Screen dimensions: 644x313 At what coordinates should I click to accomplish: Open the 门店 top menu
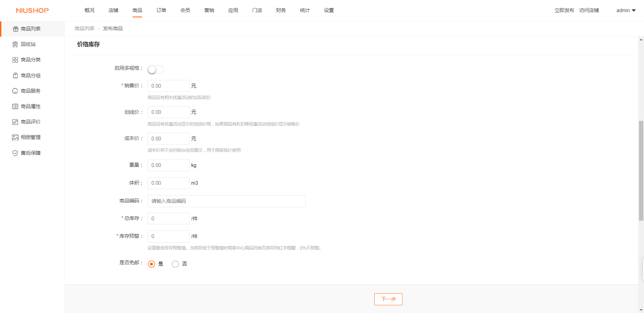coord(257,10)
